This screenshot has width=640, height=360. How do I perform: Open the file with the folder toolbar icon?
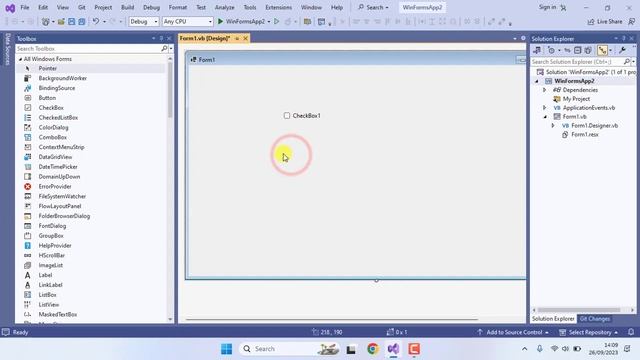point(61,22)
